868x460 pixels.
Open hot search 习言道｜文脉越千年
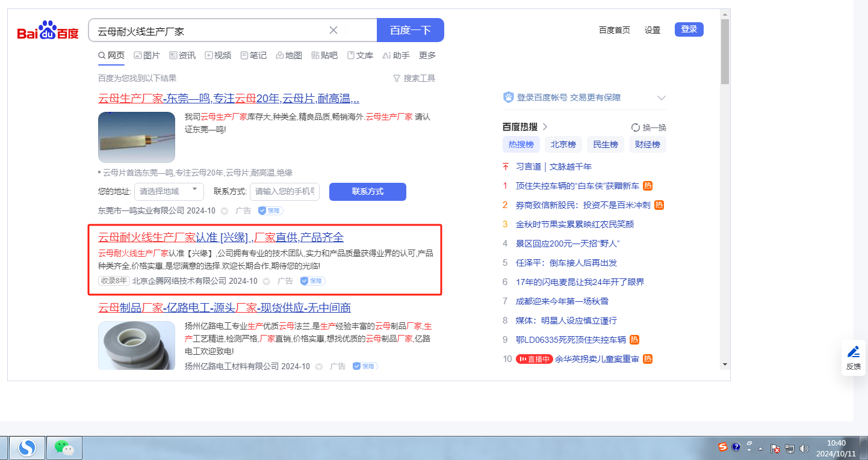pos(554,167)
